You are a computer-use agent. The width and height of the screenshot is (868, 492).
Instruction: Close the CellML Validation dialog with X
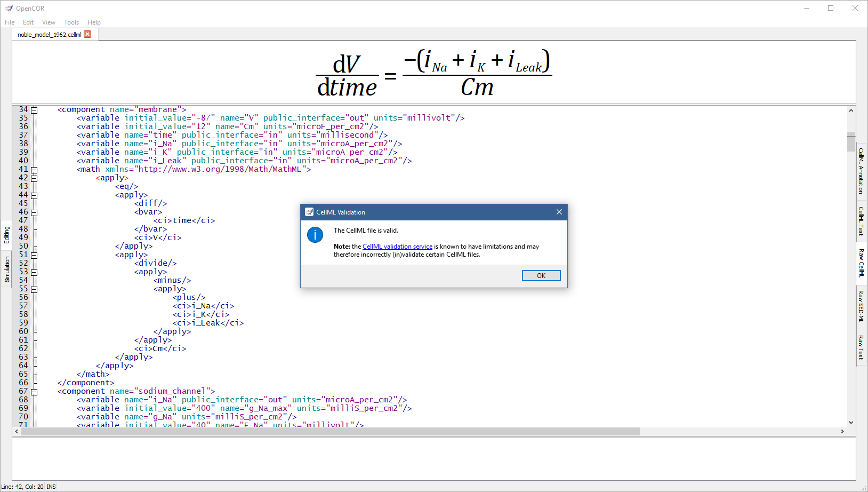pyautogui.click(x=559, y=212)
